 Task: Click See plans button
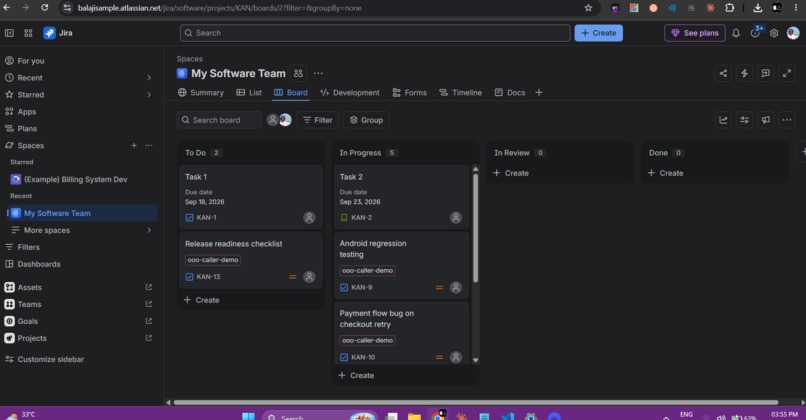tap(694, 33)
